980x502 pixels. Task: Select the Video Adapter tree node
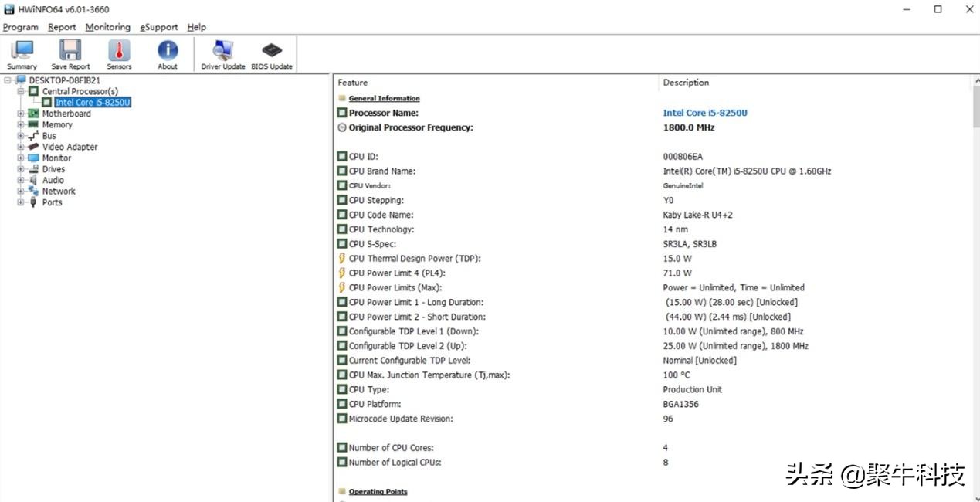[x=70, y=147]
